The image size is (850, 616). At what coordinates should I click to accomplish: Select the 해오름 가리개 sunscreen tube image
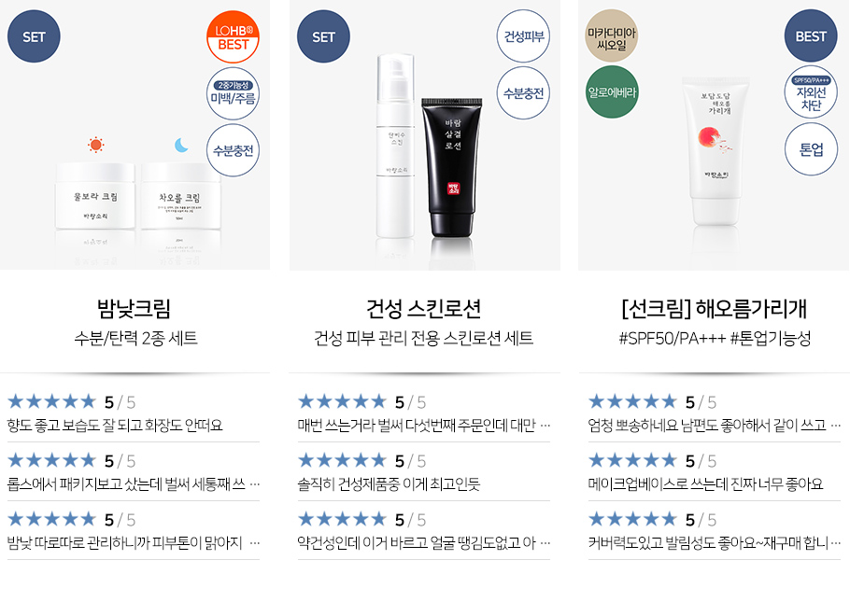pyautogui.click(x=715, y=150)
